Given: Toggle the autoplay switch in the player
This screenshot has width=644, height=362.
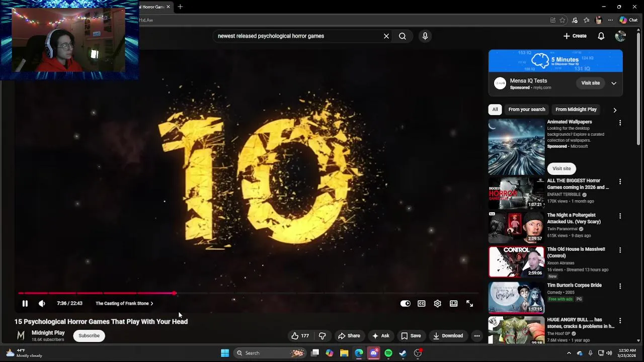Looking at the screenshot, I should 406,304.
